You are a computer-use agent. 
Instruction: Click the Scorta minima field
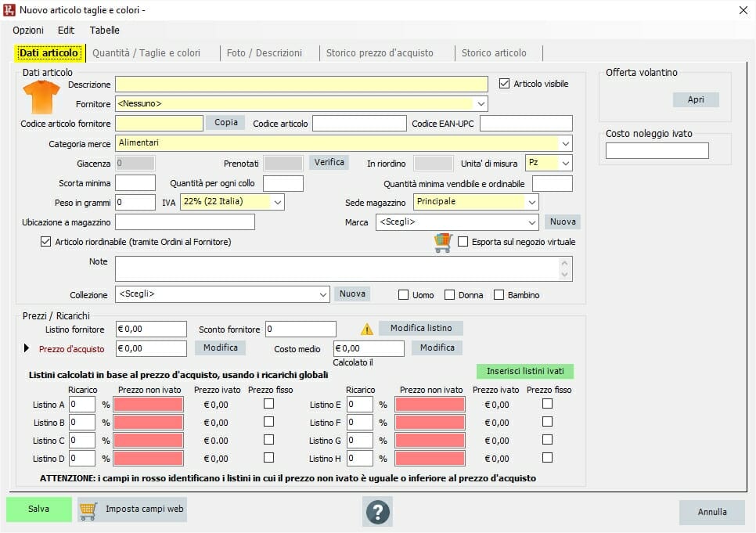135,183
